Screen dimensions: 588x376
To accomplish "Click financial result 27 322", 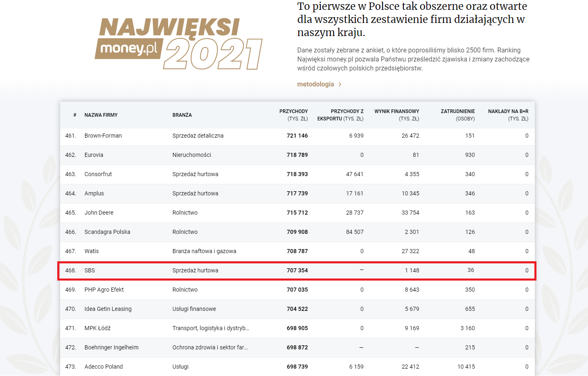I will [410, 251].
